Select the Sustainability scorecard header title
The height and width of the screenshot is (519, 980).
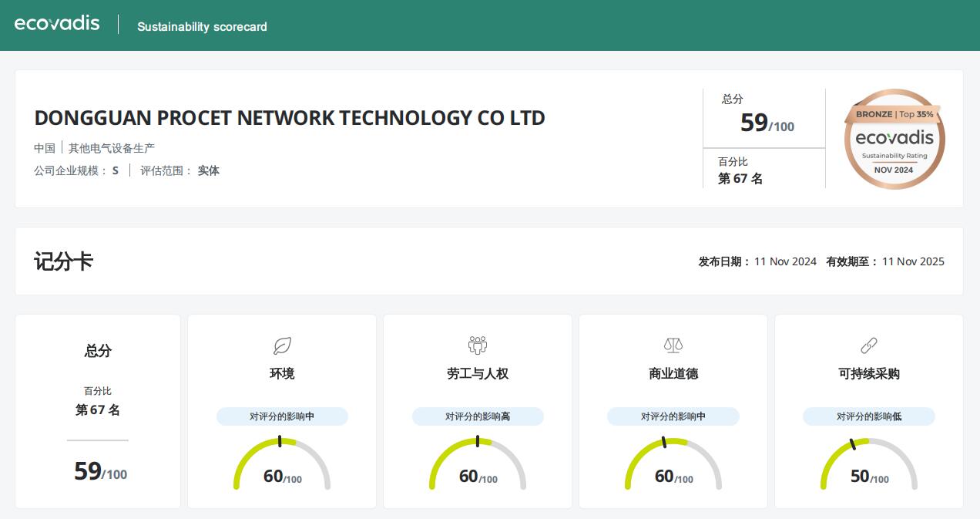click(x=203, y=26)
